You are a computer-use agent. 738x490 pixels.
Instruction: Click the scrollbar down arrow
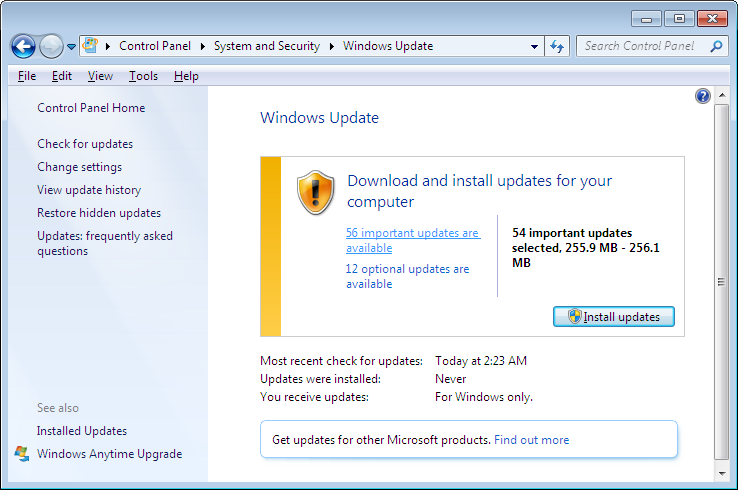click(x=722, y=474)
